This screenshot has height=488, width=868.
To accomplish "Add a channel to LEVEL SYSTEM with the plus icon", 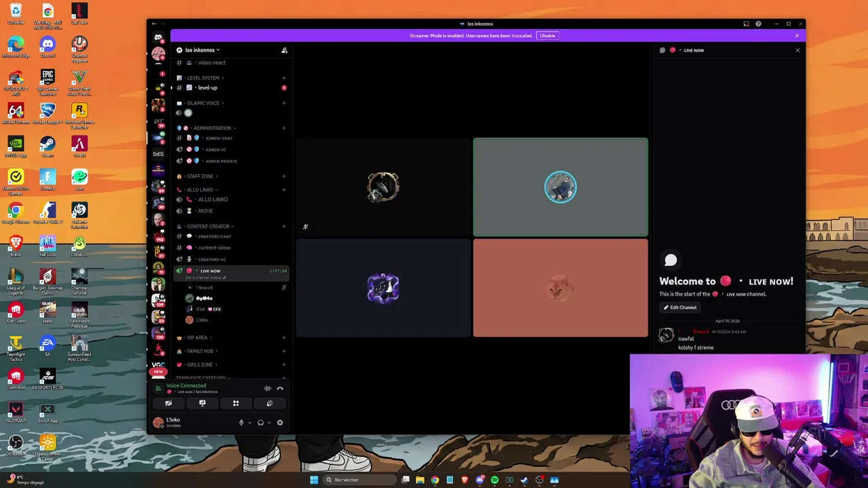I will (284, 78).
